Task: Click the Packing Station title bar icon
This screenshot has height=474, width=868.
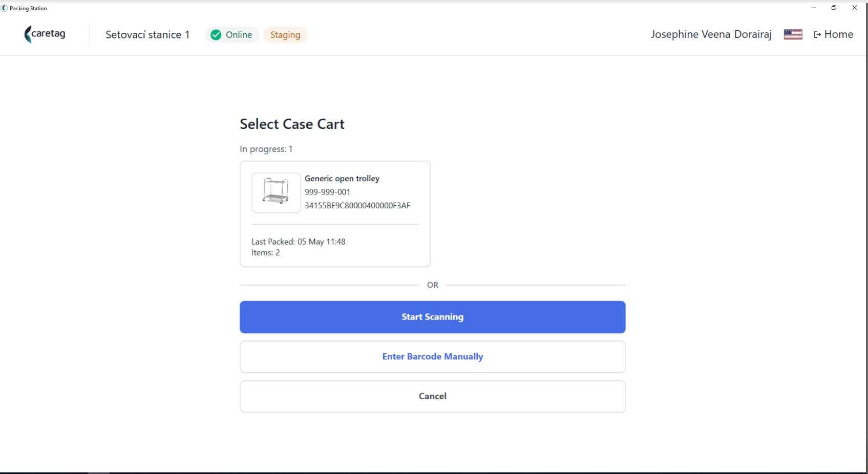Action: pos(5,8)
